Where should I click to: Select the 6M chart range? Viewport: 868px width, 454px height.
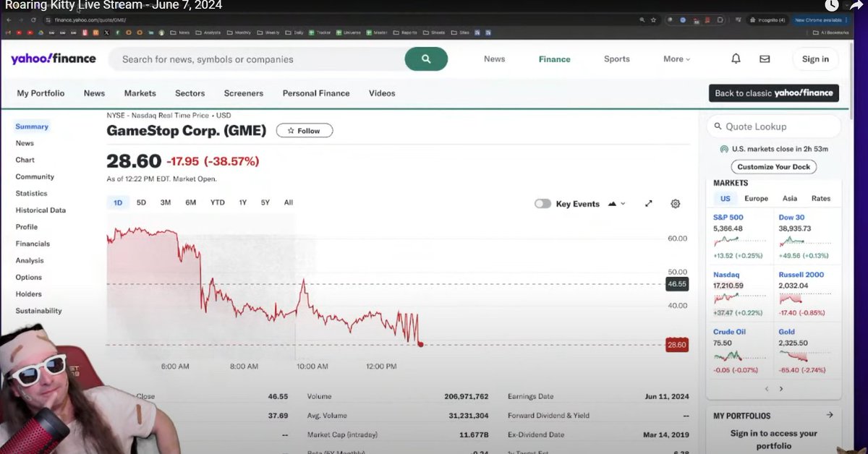190,202
